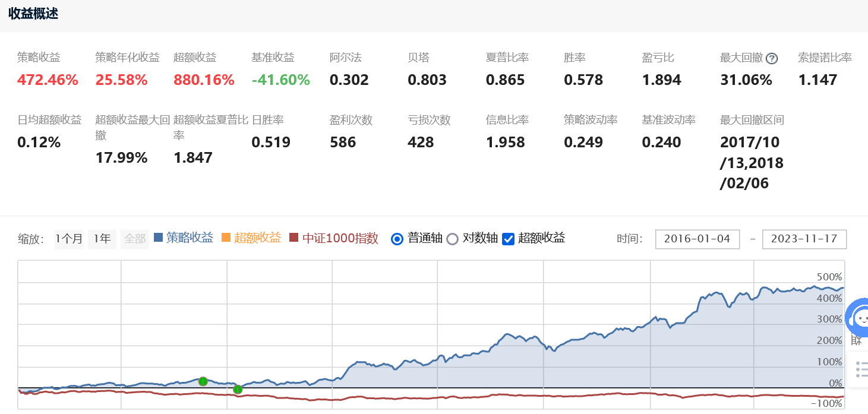
Task: Toggle the orange 超额收益 legend square
Action: (x=226, y=238)
